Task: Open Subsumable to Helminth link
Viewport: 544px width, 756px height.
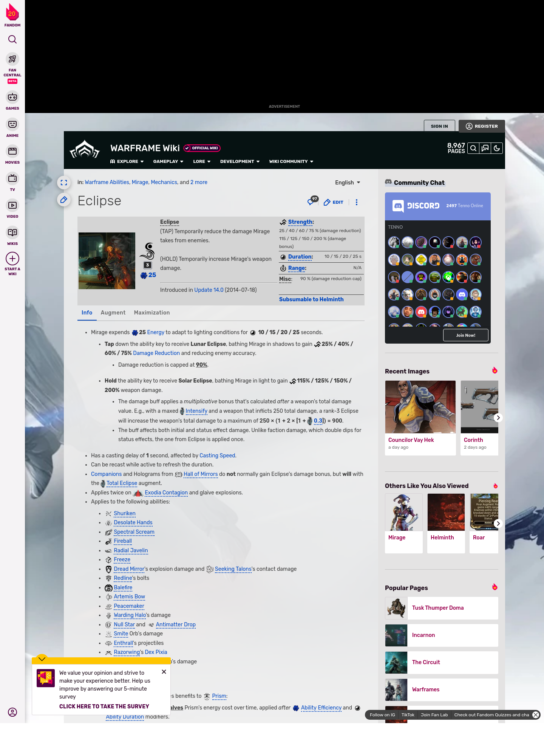Action: 311,299
